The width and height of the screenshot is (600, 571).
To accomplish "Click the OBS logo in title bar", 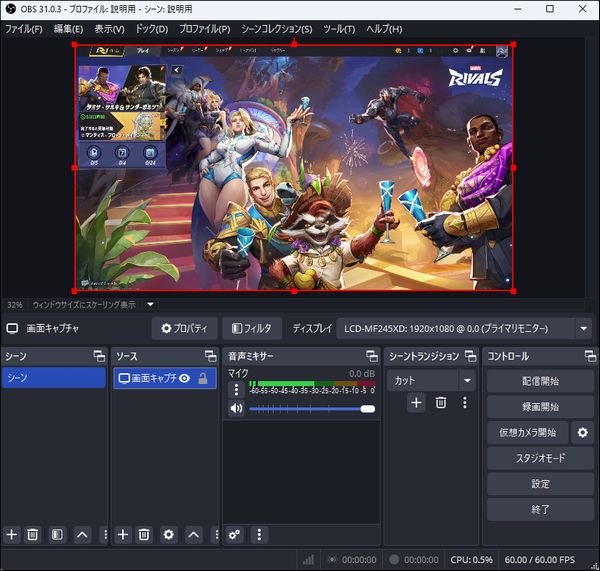I will pyautogui.click(x=11, y=9).
